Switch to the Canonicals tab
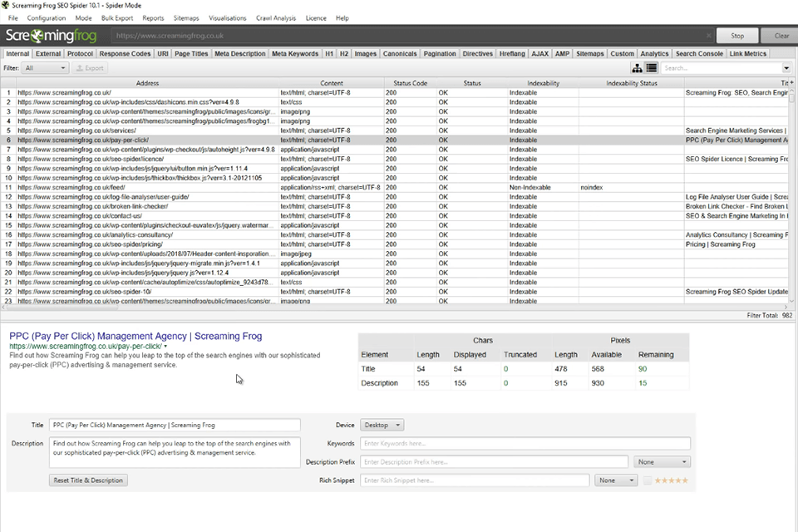798x532 pixels. click(x=400, y=53)
